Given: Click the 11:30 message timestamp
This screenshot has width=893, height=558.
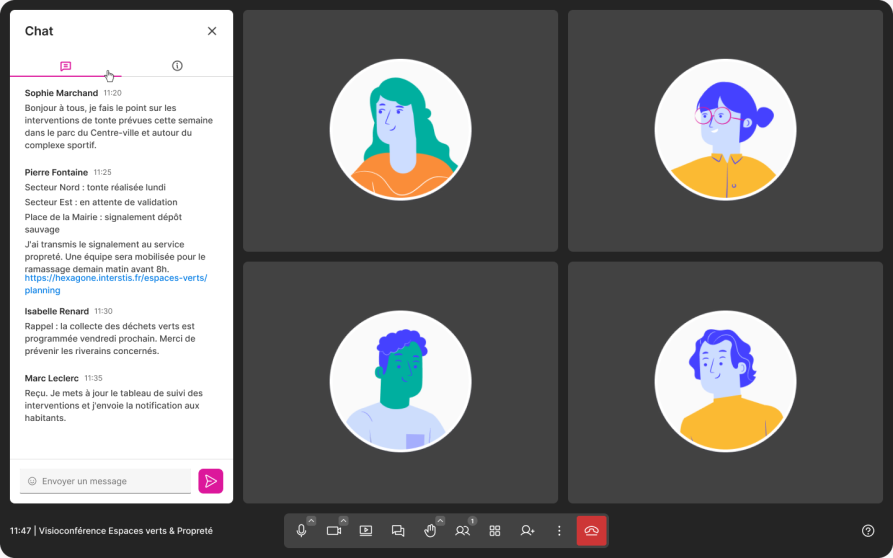Looking at the screenshot, I should click(x=104, y=311).
